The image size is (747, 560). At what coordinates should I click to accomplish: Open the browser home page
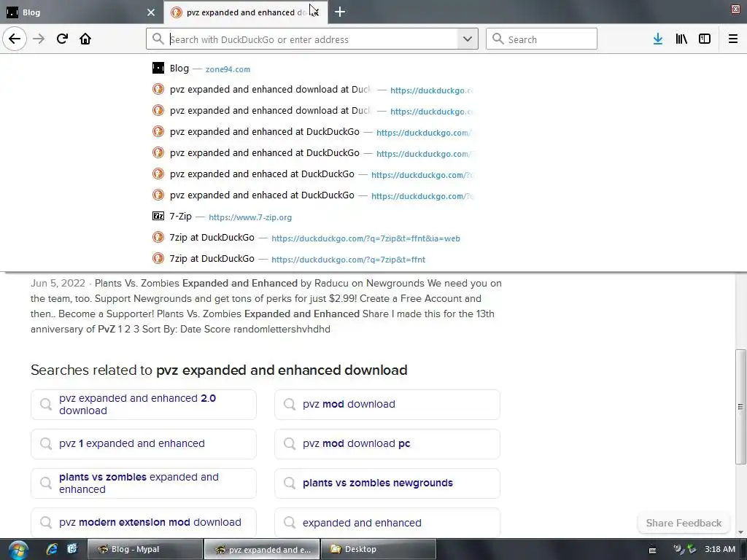[85, 39]
